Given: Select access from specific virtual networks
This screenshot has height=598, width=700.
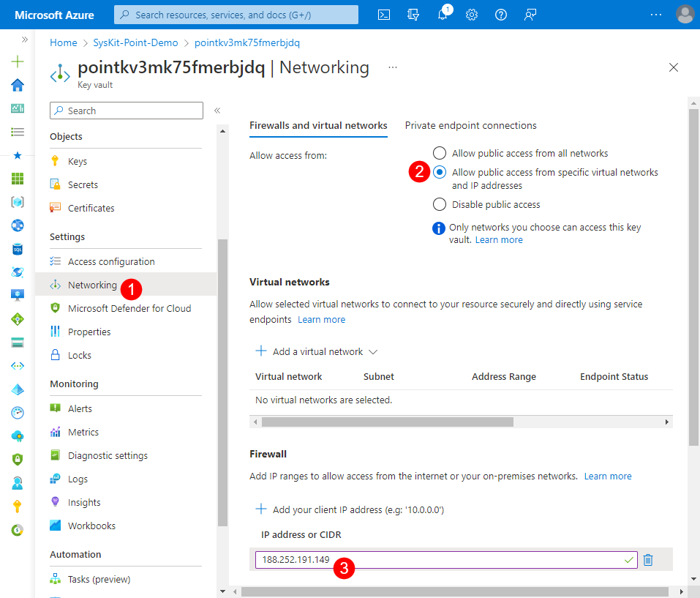Looking at the screenshot, I should pyautogui.click(x=439, y=173).
